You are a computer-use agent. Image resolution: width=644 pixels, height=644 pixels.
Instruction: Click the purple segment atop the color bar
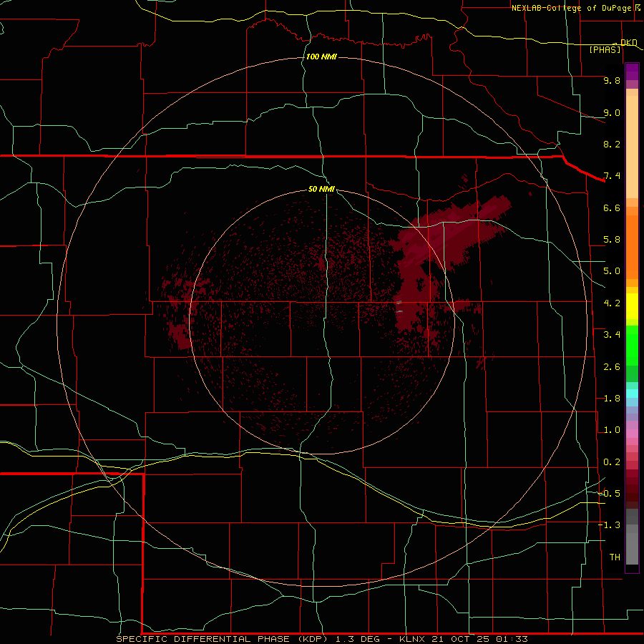[x=632, y=72]
